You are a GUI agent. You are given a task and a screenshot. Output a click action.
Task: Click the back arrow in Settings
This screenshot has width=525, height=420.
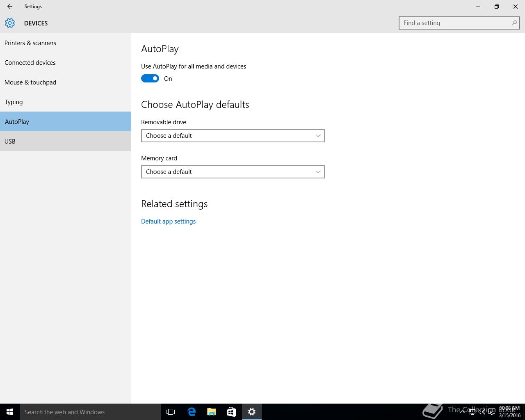[x=10, y=7]
